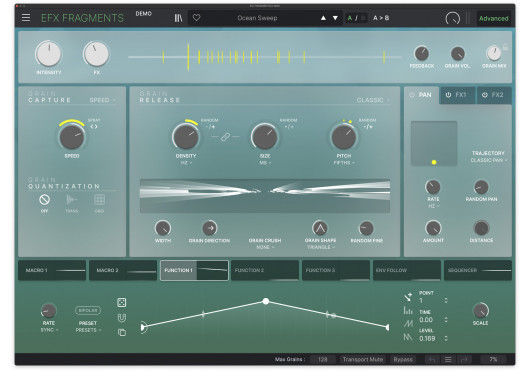
Task: Toggle the Pan power button
Action: [x=412, y=95]
